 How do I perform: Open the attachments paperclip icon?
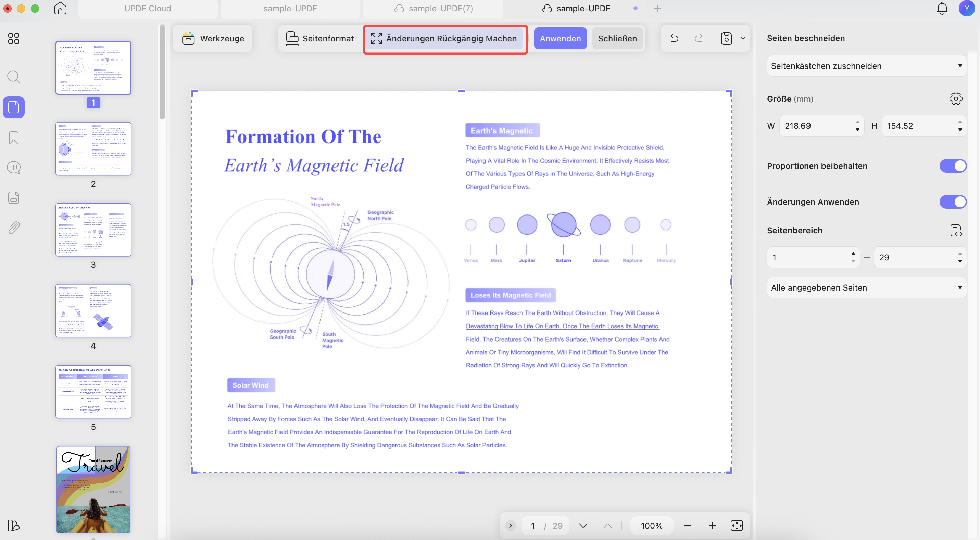(14, 228)
